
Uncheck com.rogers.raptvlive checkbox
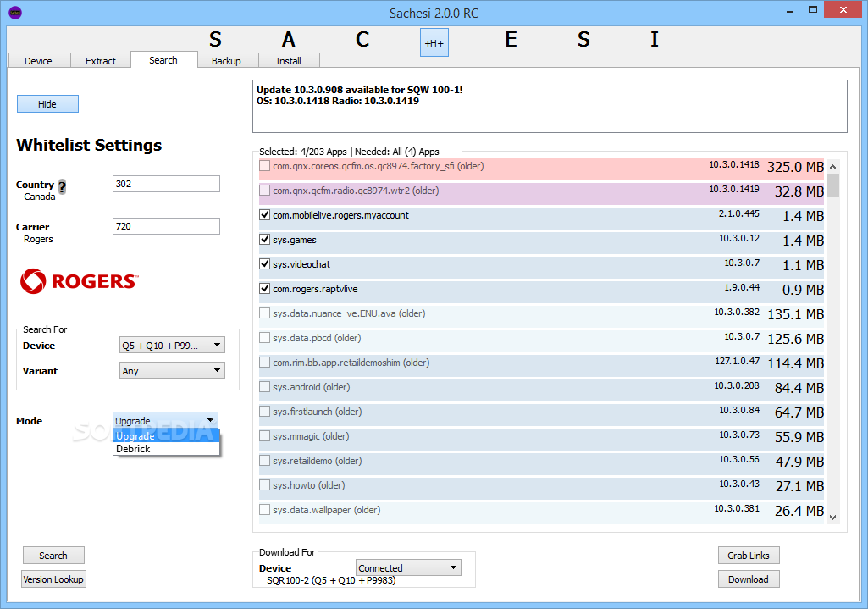coord(264,289)
